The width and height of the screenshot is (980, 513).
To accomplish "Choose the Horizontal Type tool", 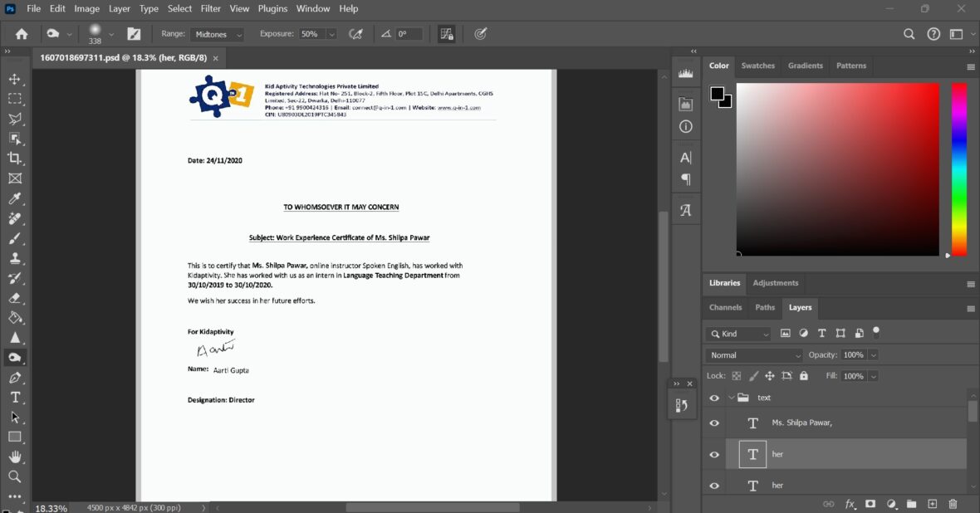I will [x=15, y=398].
